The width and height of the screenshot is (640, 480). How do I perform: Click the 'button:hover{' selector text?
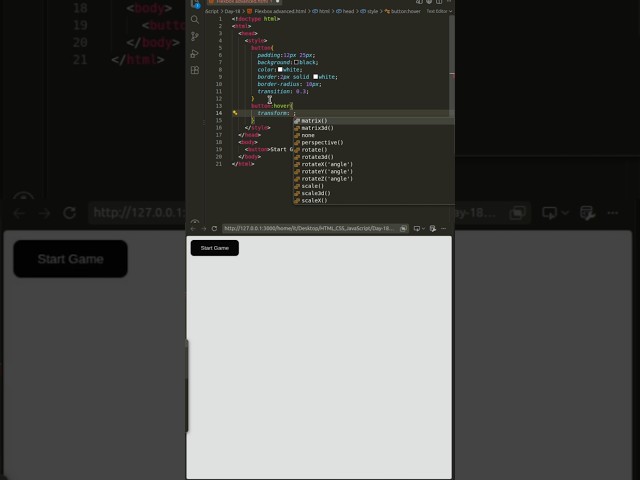(x=272, y=106)
